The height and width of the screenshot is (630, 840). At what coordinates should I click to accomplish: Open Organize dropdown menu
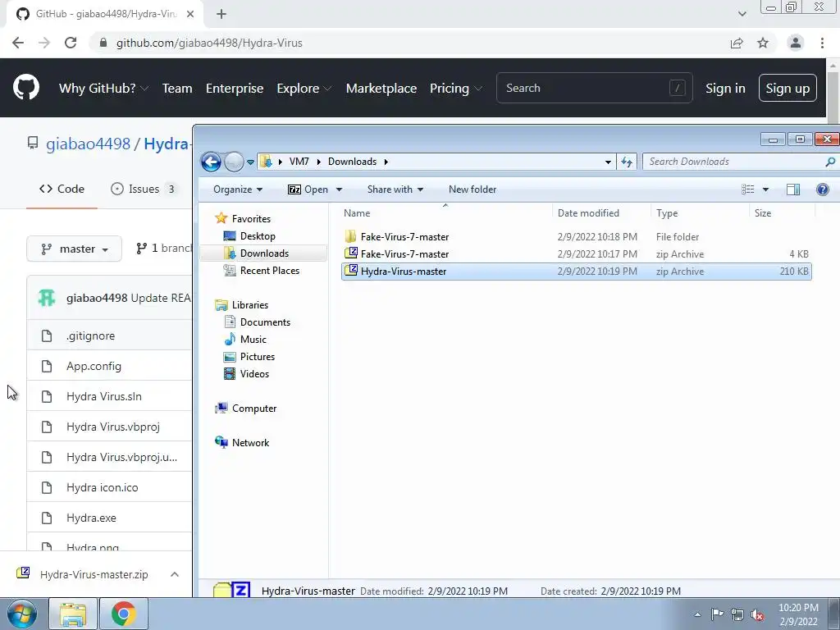[238, 189]
